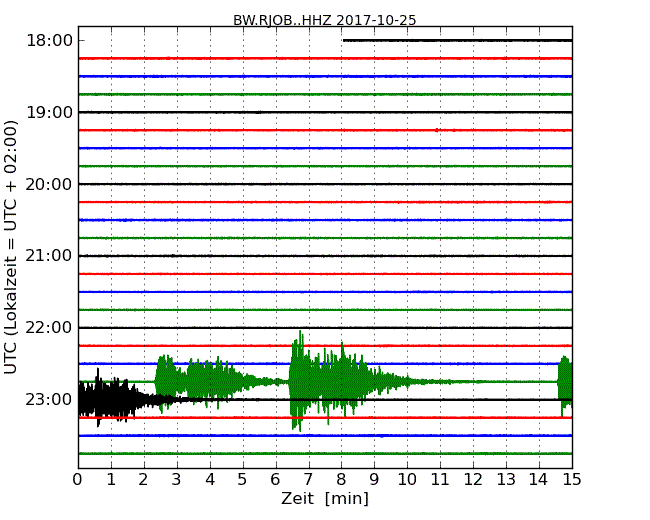This screenshot has width=650, height=520.
Task: Click the 23:00 y-axis label
Action: [x=49, y=400]
